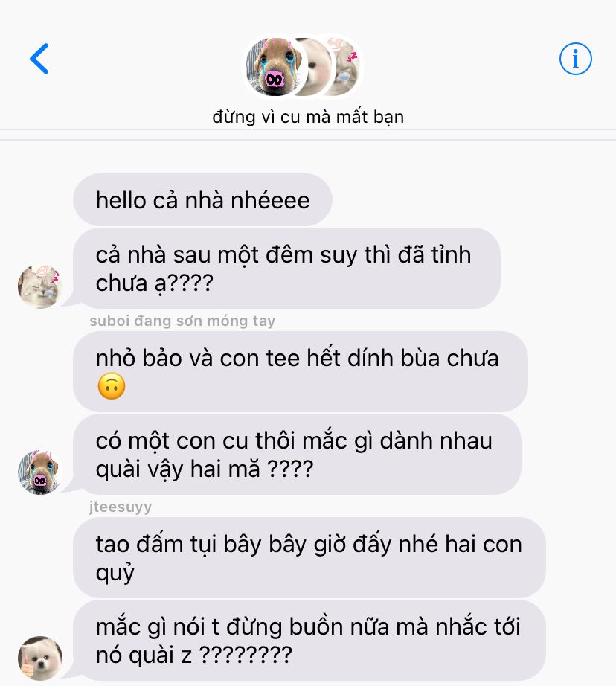Image resolution: width=616 pixels, height=686 pixels.
Task: Open the sleeping cat sender avatar
Action: pos(40,286)
